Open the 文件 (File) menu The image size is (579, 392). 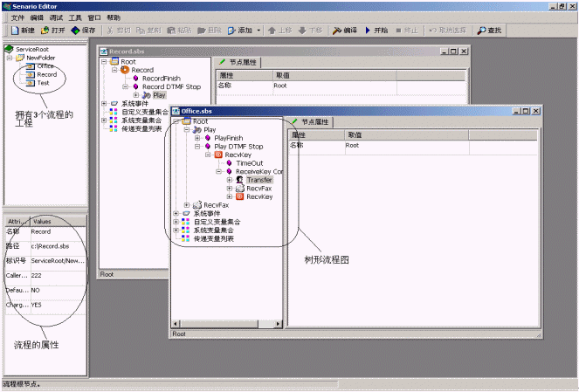(x=17, y=17)
